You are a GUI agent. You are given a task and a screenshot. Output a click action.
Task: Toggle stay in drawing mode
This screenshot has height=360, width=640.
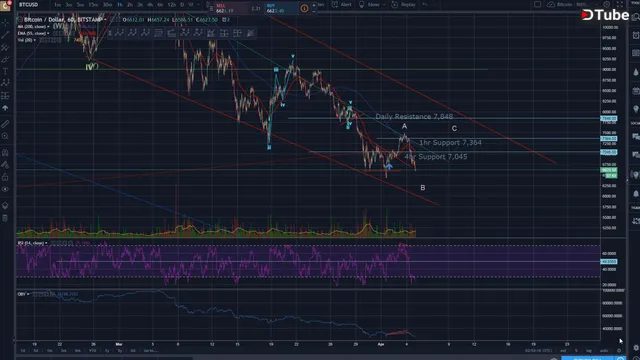click(5, 164)
